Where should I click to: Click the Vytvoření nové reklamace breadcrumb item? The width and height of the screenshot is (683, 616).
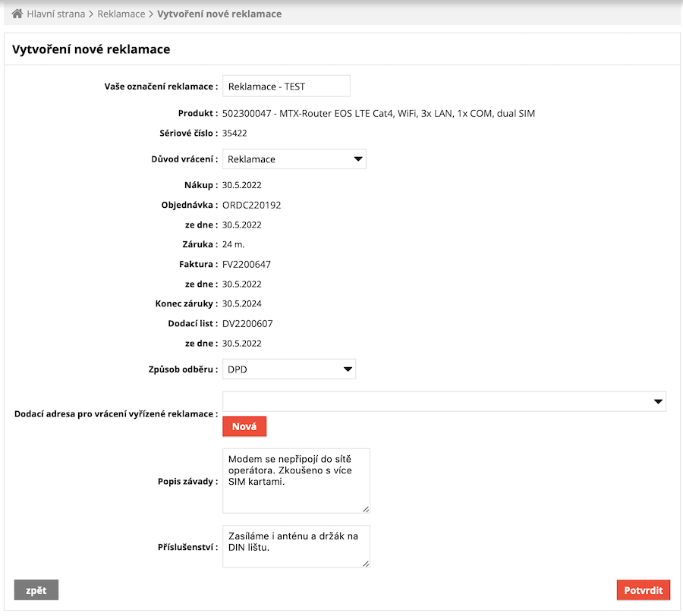[219, 14]
